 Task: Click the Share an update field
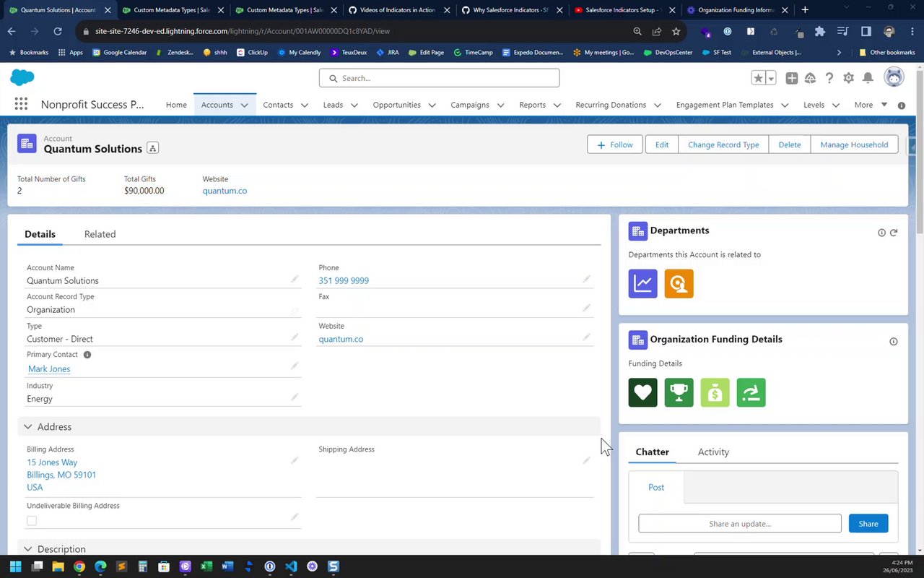(x=740, y=523)
